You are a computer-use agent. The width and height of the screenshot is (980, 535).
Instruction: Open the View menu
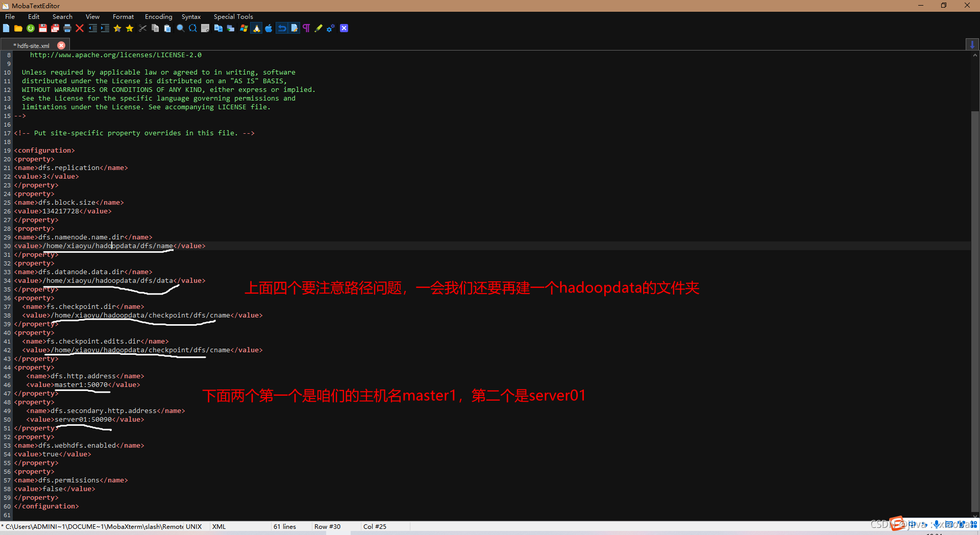pos(92,16)
